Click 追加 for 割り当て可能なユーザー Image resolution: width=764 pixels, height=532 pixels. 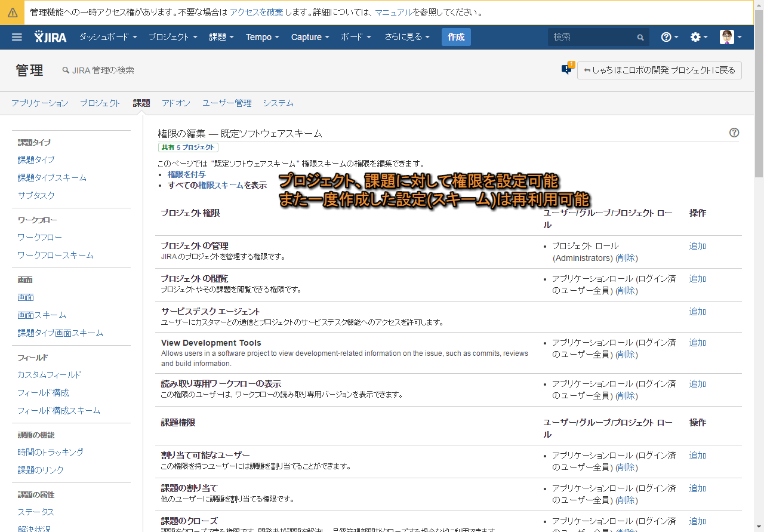point(698,455)
